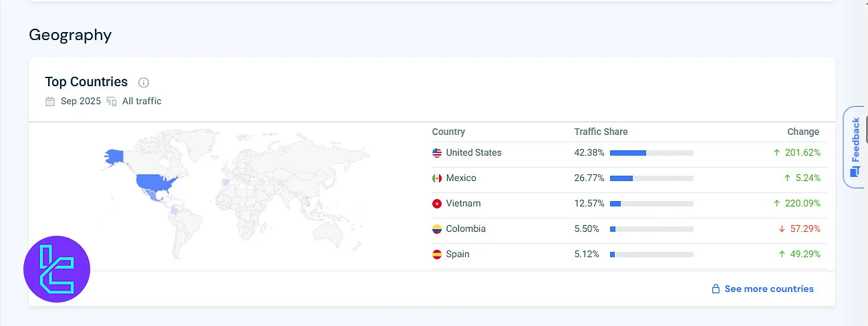This screenshot has width=868, height=326.
Task: Click the highlighted United States on the map
Action: [155, 182]
